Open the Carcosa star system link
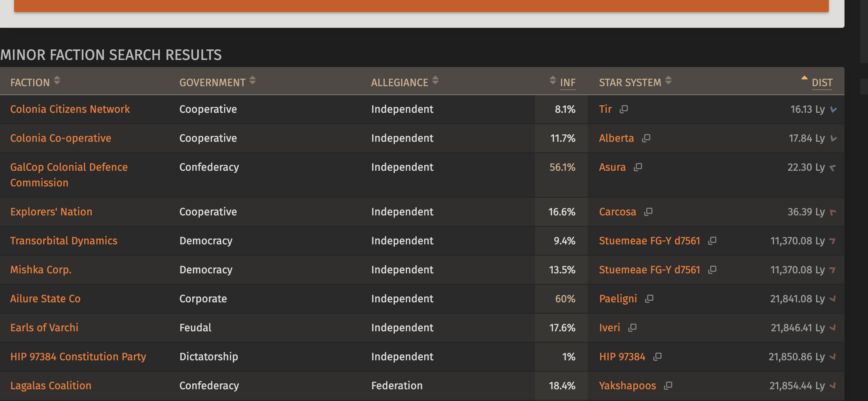The width and height of the screenshot is (868, 401). pyautogui.click(x=618, y=212)
